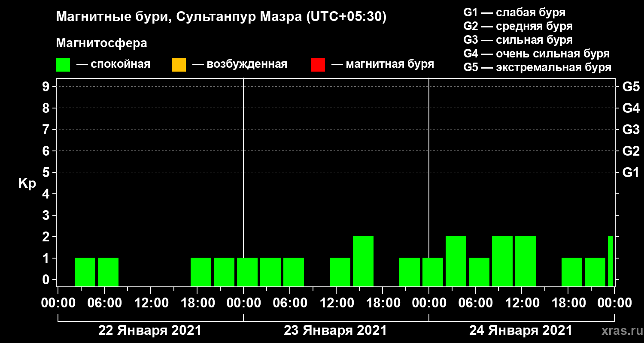Click the '24 Января 2021' date label
This screenshot has width=644, height=343.
coord(521,331)
